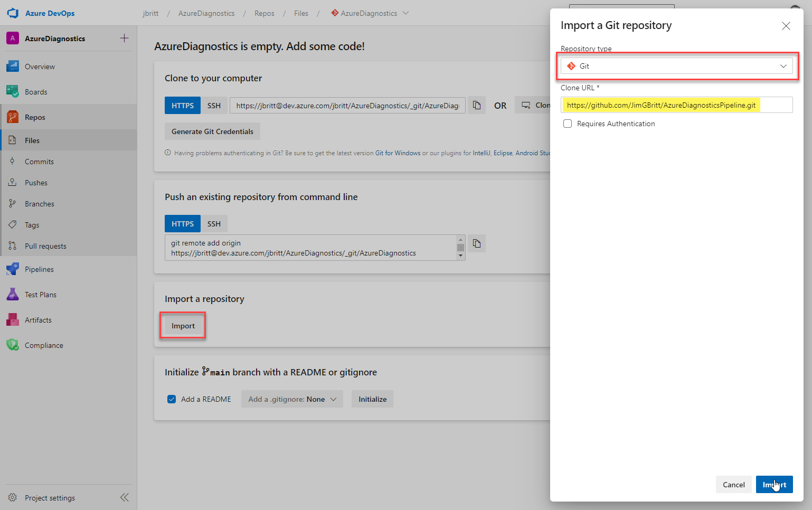Click the AzureDiagnostics project avatar icon
Viewport: 812px width, 510px height.
(x=13, y=38)
